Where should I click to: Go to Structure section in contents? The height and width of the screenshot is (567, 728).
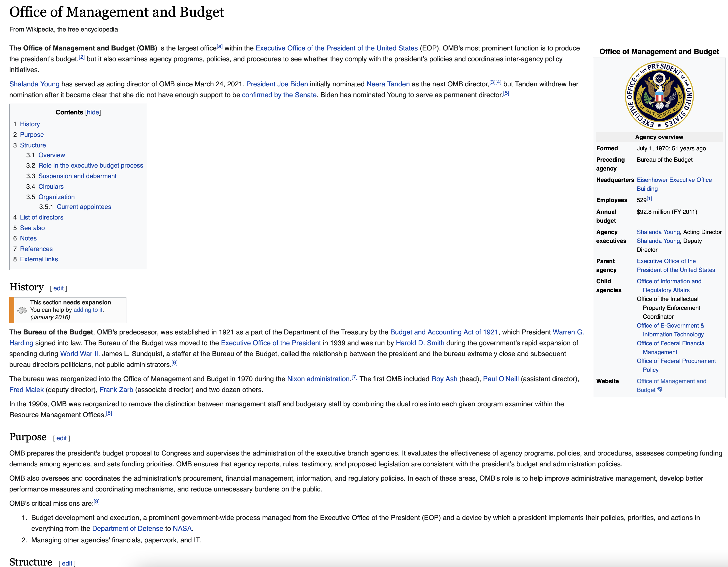pos(33,145)
